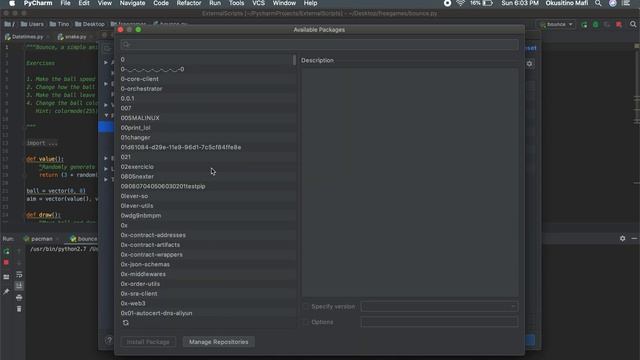The image size is (640, 360).
Task: Enable the Options checkbox
Action: click(306, 322)
